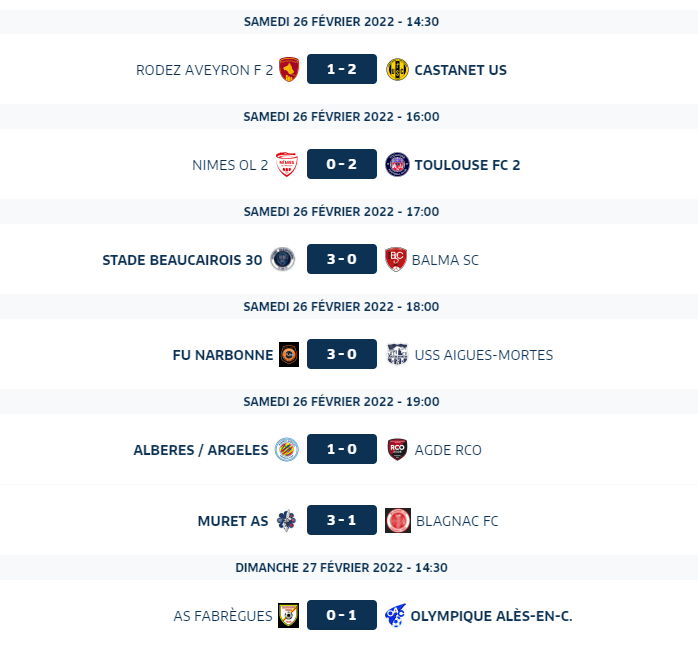Click the Stade Beaucairois 30 crest
Viewport: 698px width, 649px height.
pyautogui.click(x=282, y=259)
